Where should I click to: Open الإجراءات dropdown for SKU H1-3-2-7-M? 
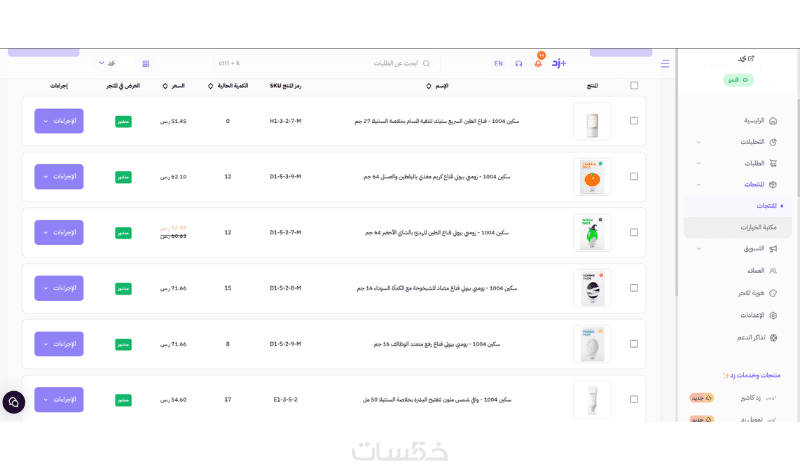pyautogui.click(x=59, y=121)
